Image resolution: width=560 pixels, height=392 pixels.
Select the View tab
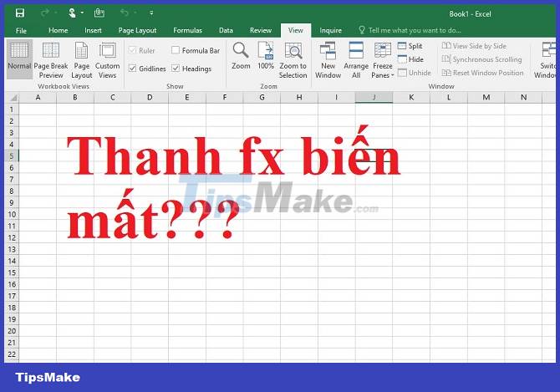click(296, 30)
